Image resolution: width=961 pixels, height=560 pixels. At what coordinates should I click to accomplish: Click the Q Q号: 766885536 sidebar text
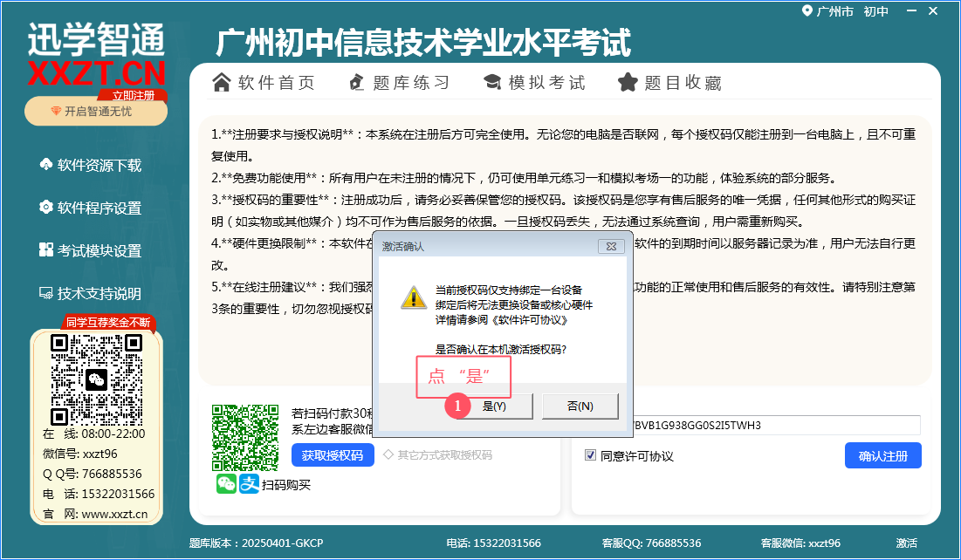click(x=92, y=474)
